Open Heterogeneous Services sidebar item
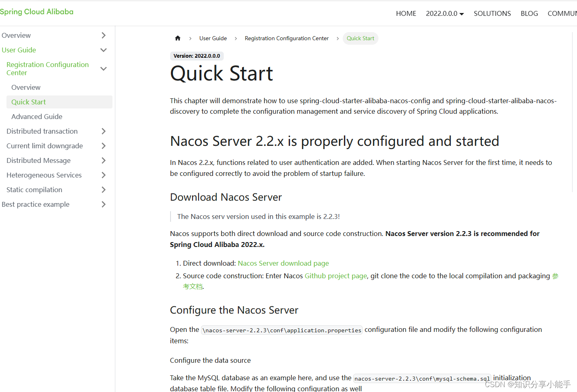This screenshot has height=392, width=577. click(44, 175)
